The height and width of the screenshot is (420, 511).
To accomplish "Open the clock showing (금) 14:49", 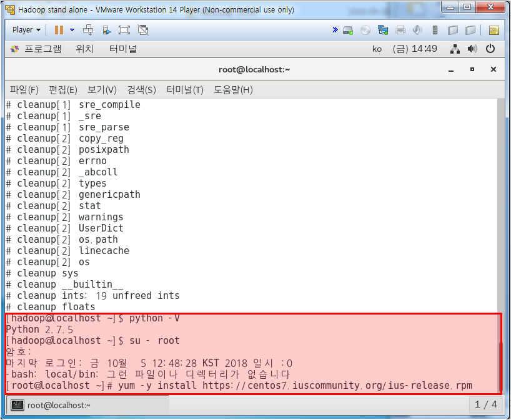I will 415,49.
